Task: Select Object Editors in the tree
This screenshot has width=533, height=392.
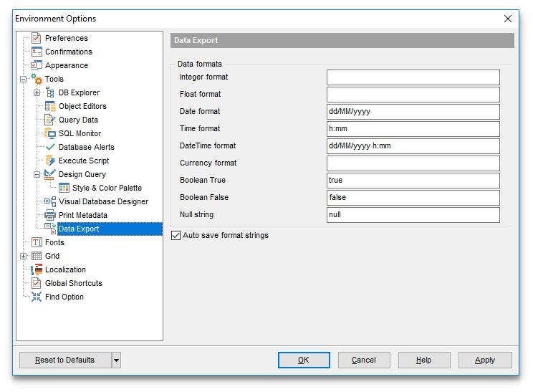Action: pos(82,106)
